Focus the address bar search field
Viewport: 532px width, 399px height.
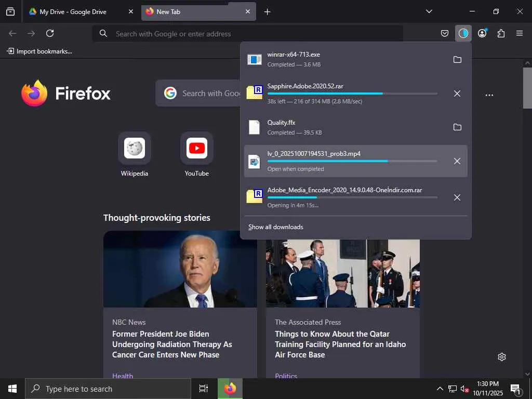click(x=248, y=34)
